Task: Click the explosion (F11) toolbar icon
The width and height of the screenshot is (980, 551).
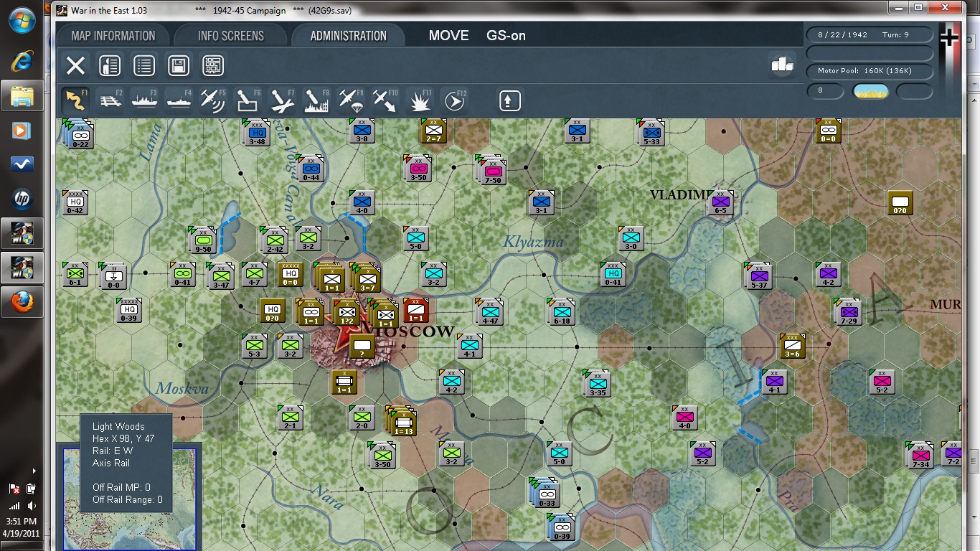Action: [x=420, y=100]
